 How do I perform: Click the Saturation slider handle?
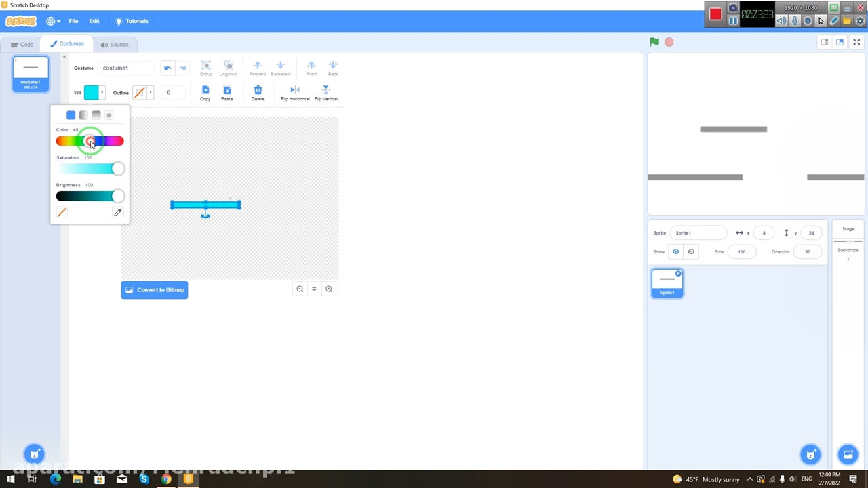pyautogui.click(x=118, y=169)
